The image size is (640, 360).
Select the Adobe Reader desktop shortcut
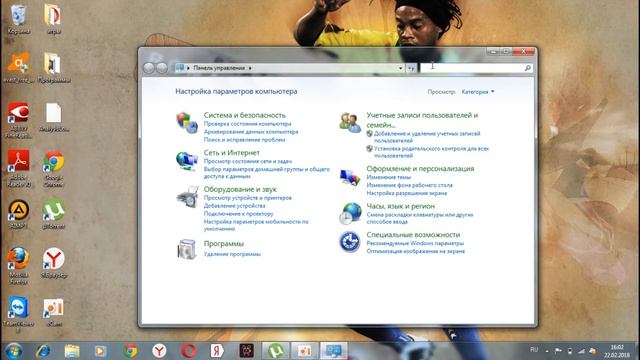click(18, 169)
